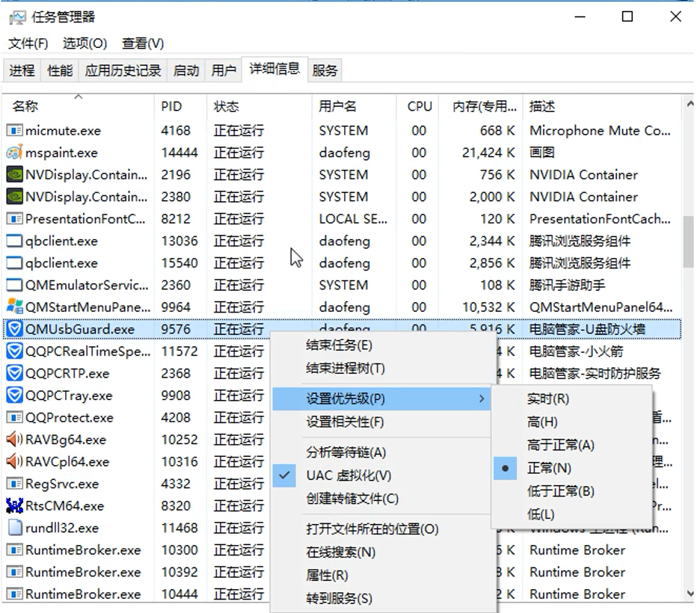Sort by the 内存(专用... column header
700x613 pixels.
click(481, 107)
